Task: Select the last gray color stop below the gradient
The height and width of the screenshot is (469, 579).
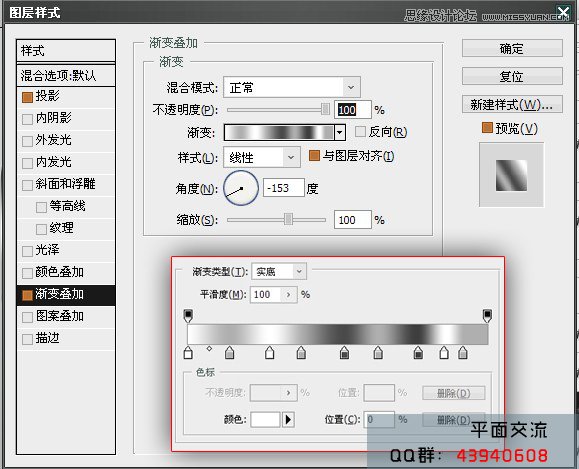Action: click(463, 353)
